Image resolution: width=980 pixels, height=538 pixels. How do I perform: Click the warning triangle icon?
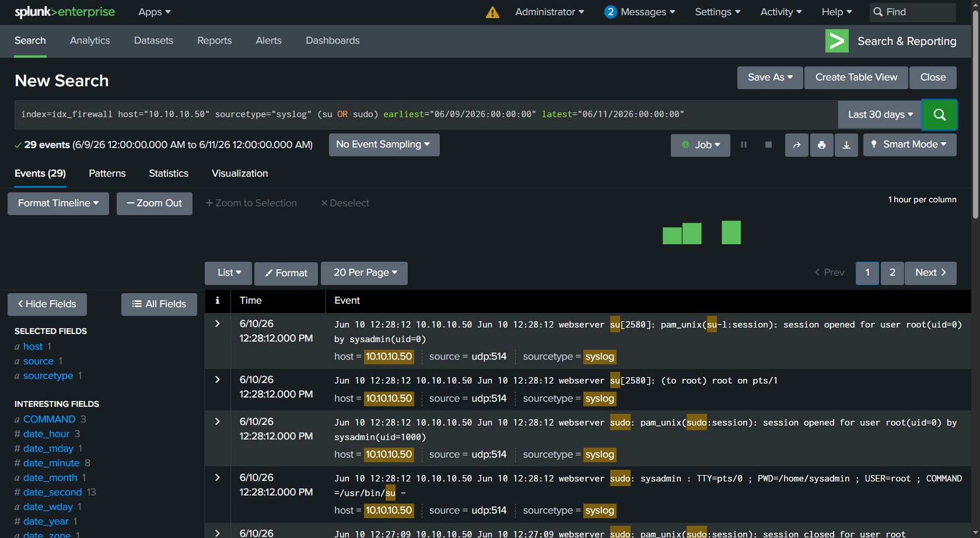(492, 12)
